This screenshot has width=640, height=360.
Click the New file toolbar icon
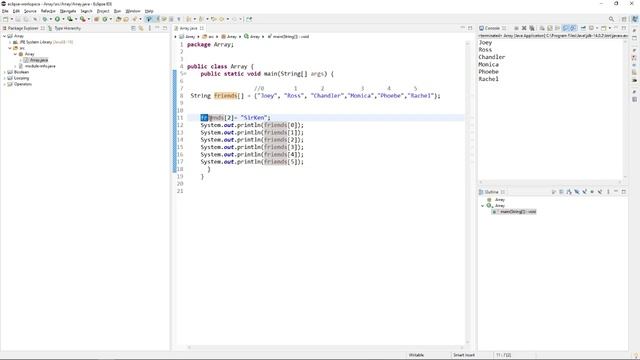(6, 19)
